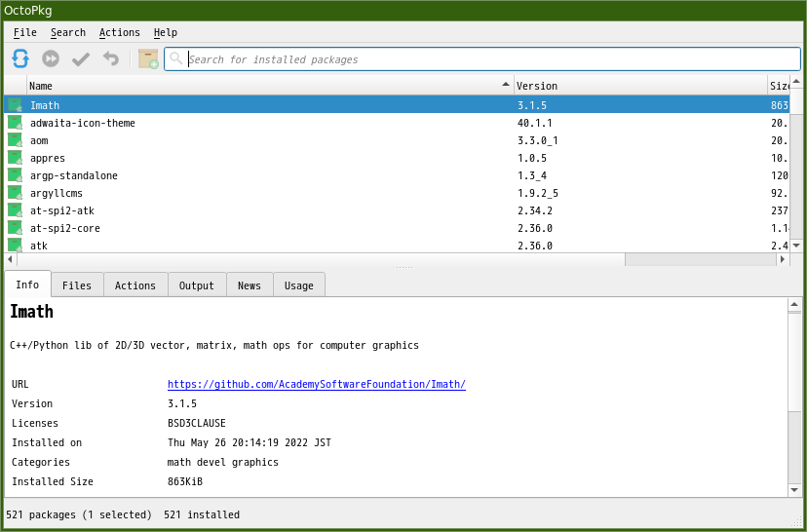Switch to the Usage tab
This screenshot has width=807, height=532.
[298, 285]
